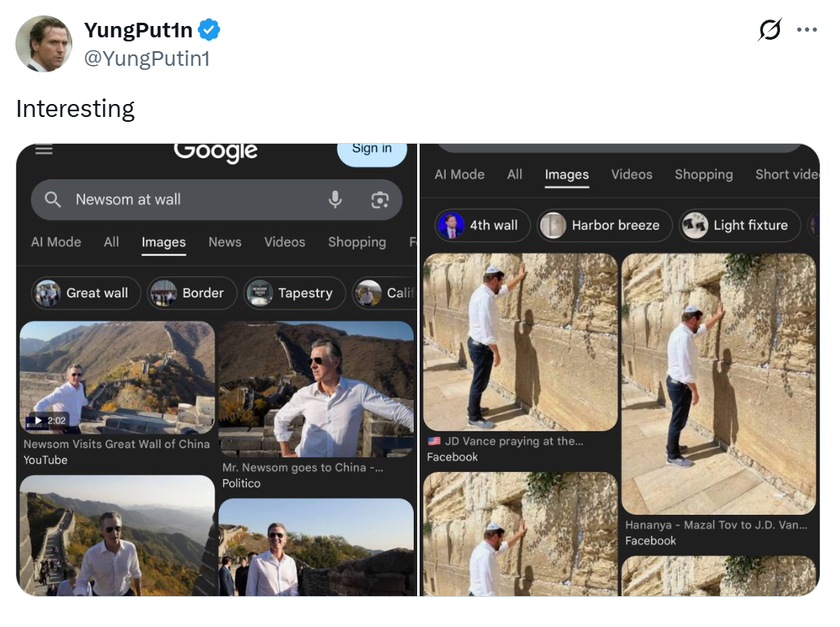Screen dimensions: 840x627
Task: Switch to the Shopping tab in the right search
Action: coord(704,175)
